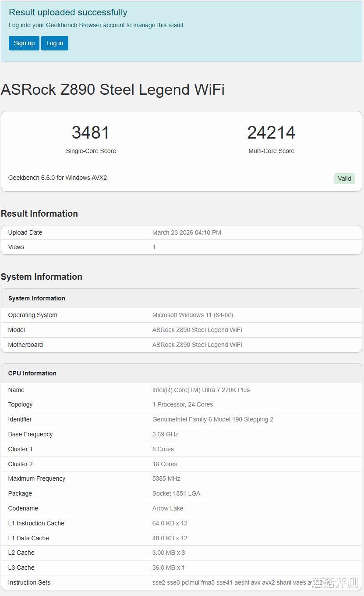The image size is (364, 596).
Task: Click the Result uploaded successfully banner heading
Action: tap(68, 12)
